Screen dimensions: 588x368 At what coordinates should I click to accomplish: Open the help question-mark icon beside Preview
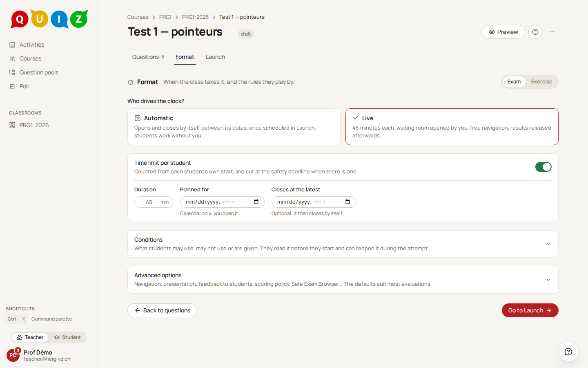pos(535,32)
